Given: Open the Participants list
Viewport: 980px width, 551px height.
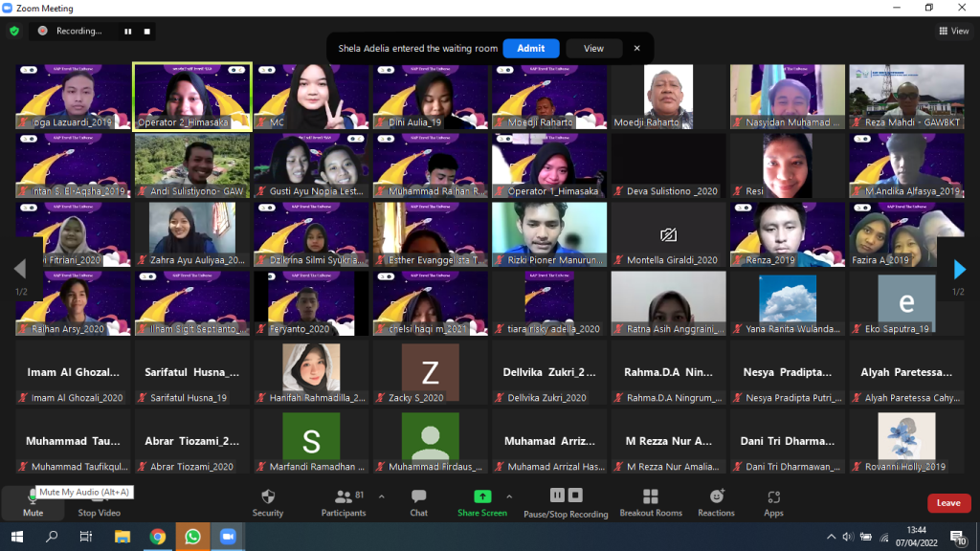Looking at the screenshot, I should tap(344, 497).
